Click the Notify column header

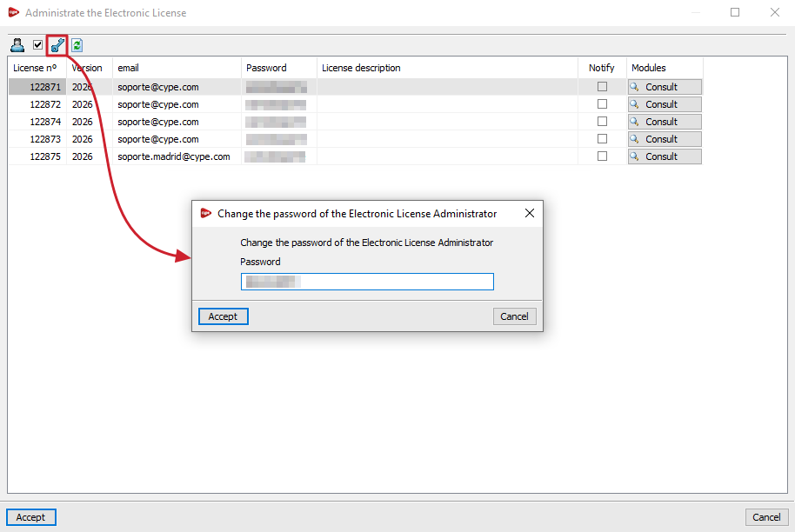pyautogui.click(x=602, y=68)
